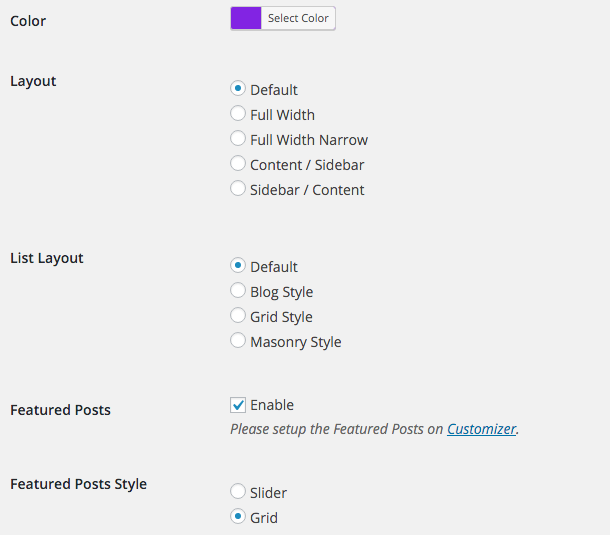
Task: Click the Full Width label text
Action: (282, 115)
